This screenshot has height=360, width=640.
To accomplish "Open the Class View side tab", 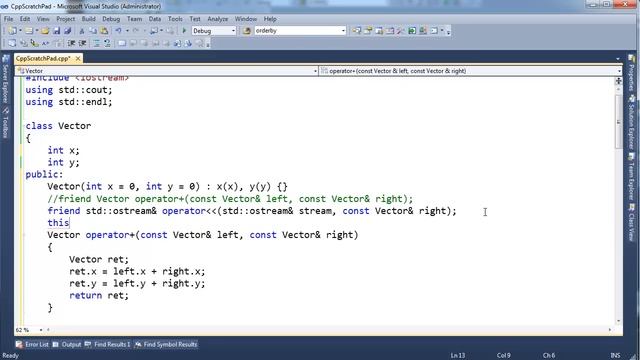I will 631,222.
